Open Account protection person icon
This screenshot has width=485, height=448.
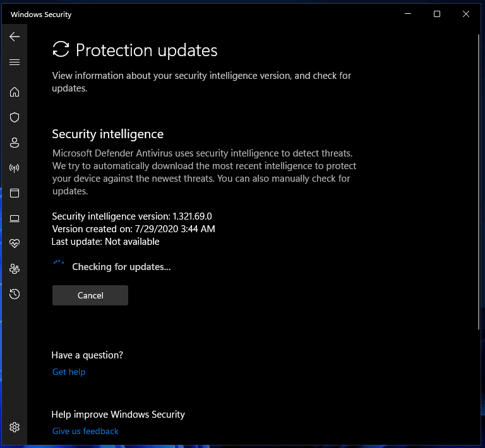(15, 143)
